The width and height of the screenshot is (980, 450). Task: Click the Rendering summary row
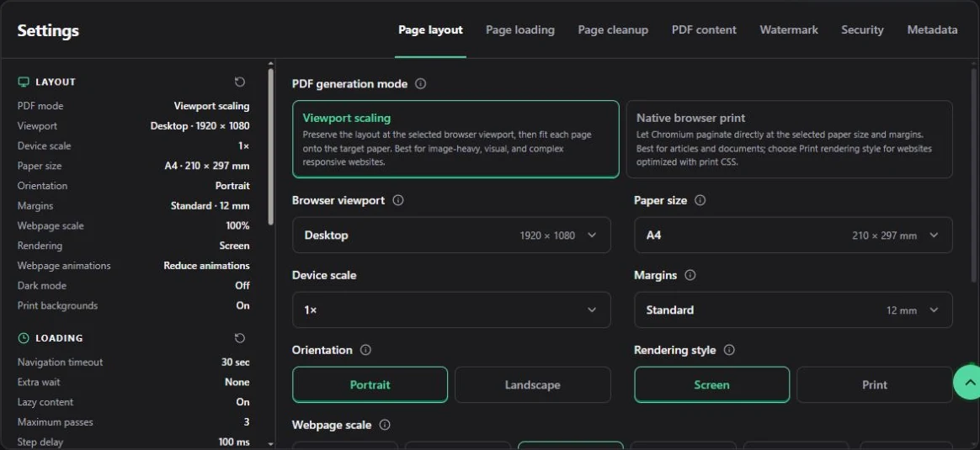tap(133, 246)
